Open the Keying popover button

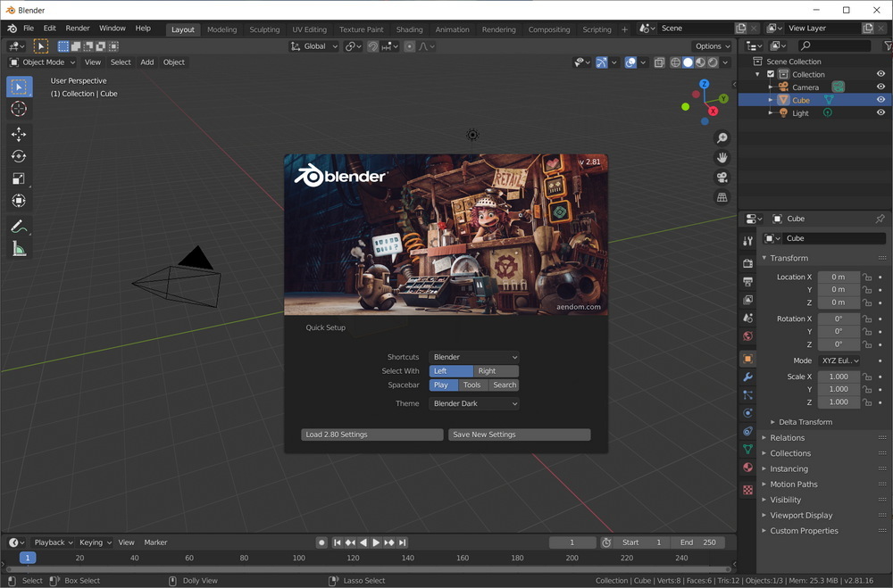[x=96, y=542]
